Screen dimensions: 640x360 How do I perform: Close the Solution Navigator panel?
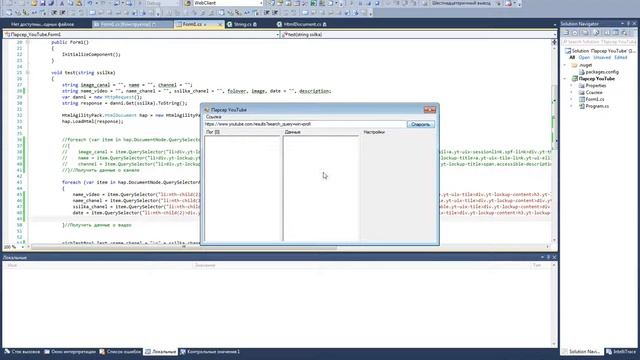[634, 24]
